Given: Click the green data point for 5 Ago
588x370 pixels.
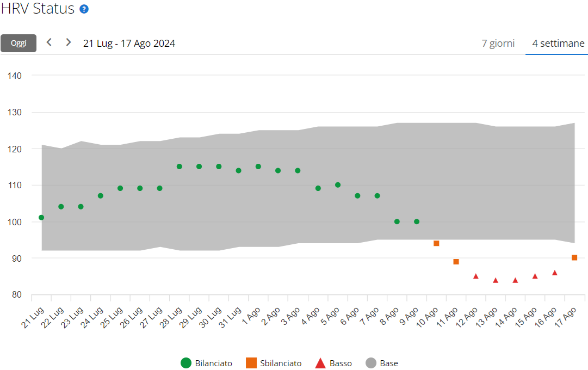Looking at the screenshot, I should coord(338,185).
